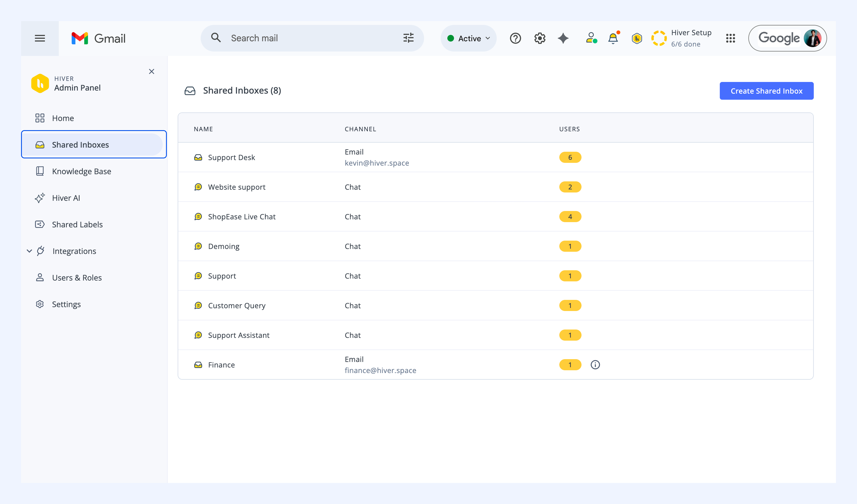Open the notifications bell
Screen dimensions: 857x504
pyautogui.click(x=613, y=38)
